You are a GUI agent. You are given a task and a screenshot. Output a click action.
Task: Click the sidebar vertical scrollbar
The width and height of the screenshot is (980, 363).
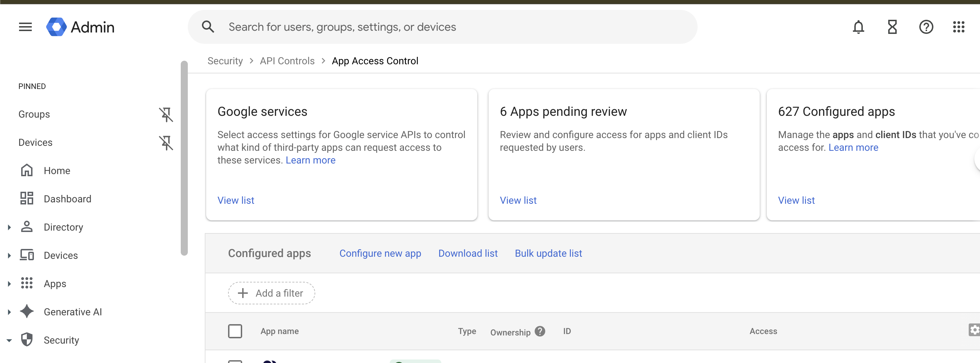coord(184,158)
